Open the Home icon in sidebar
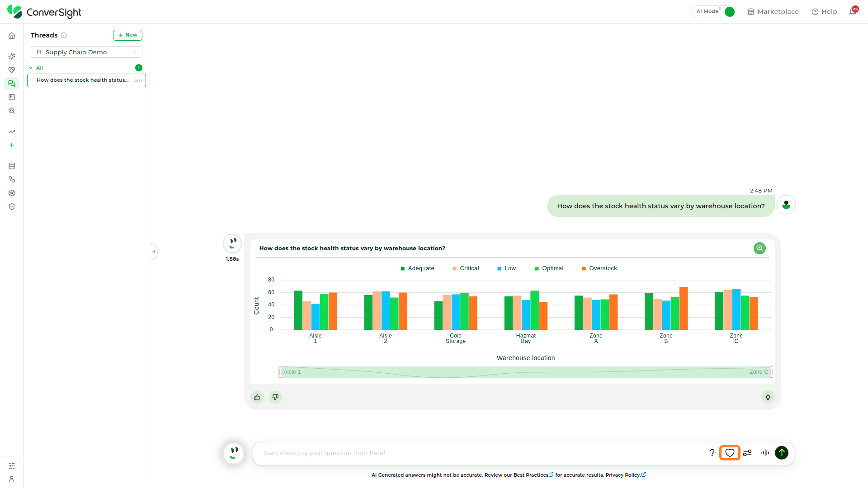The image size is (868, 488). coord(12,36)
